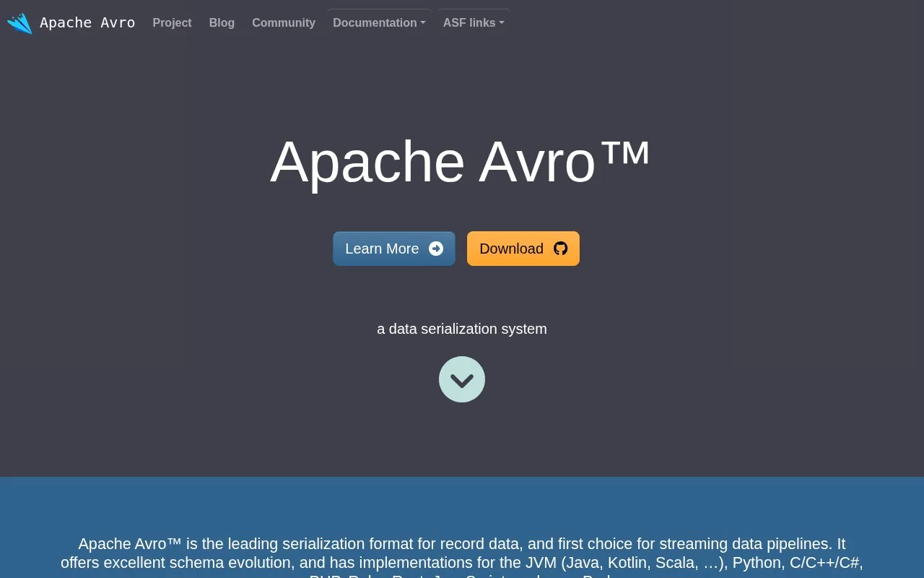
Task: Click the Apache Avro navbar brand text
Action: [87, 23]
